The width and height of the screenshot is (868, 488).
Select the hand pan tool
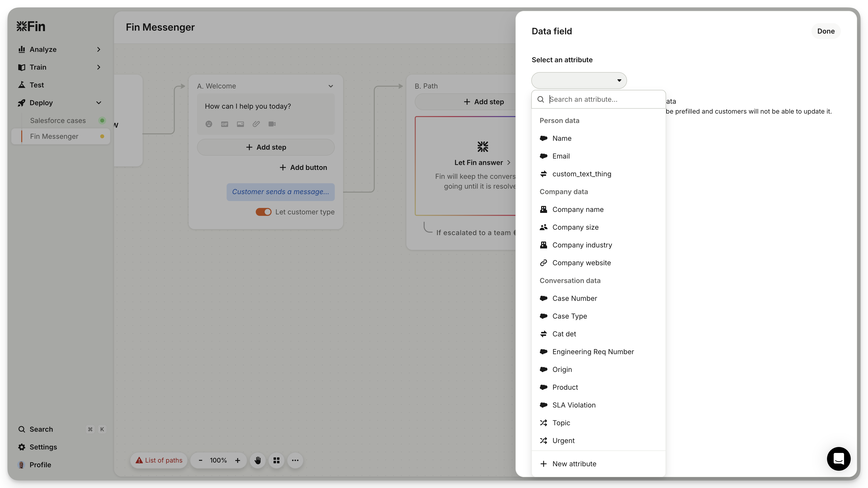click(258, 460)
